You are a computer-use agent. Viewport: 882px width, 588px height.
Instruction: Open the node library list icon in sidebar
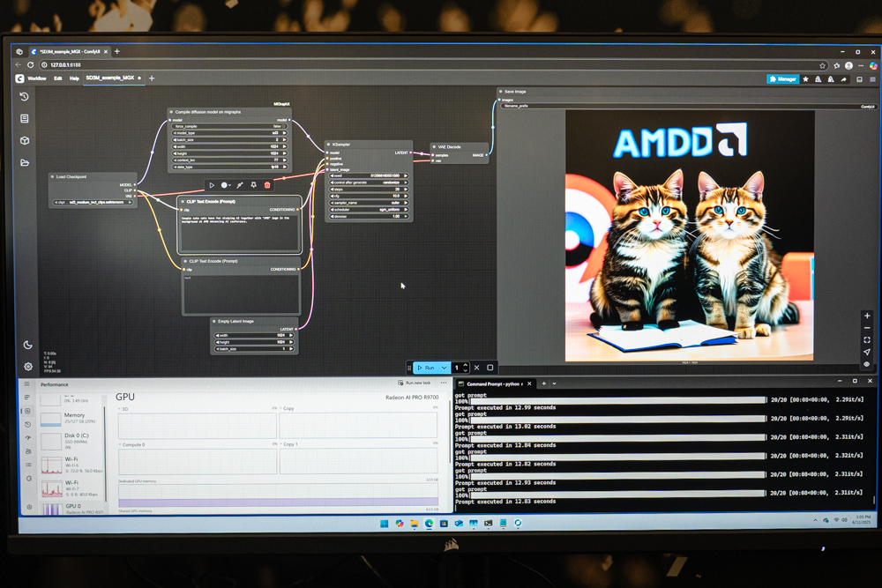24,119
